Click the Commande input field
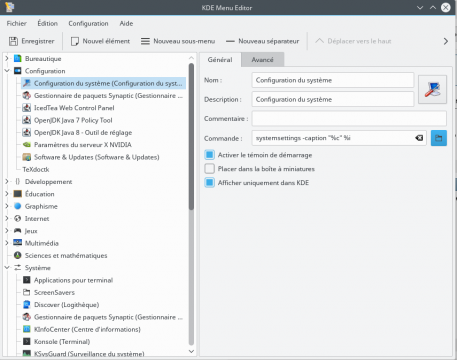Screen dimensions: 457x360 (339, 138)
